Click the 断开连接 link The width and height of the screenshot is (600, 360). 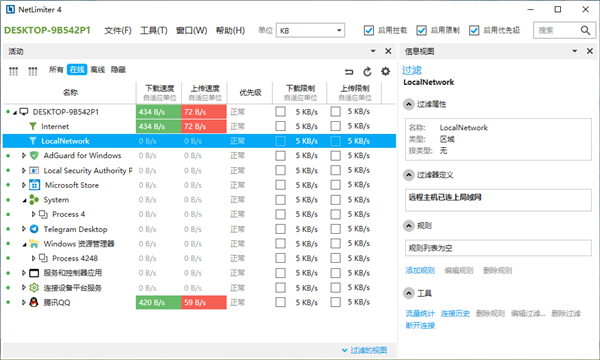[x=420, y=326]
